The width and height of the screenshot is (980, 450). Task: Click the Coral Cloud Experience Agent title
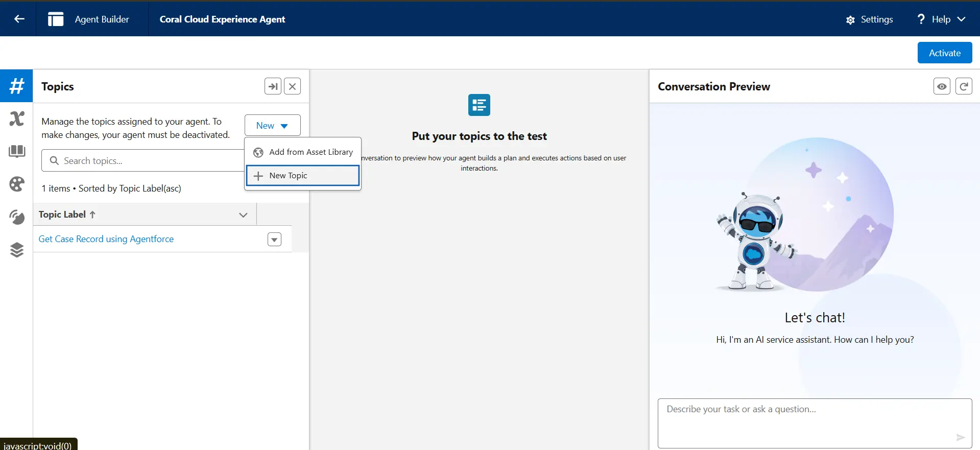tap(222, 19)
